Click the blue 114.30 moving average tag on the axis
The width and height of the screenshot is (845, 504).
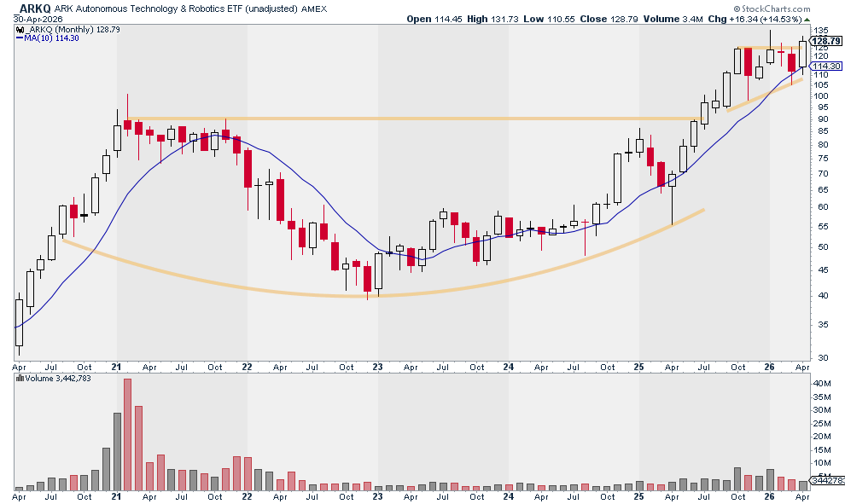[x=826, y=67]
